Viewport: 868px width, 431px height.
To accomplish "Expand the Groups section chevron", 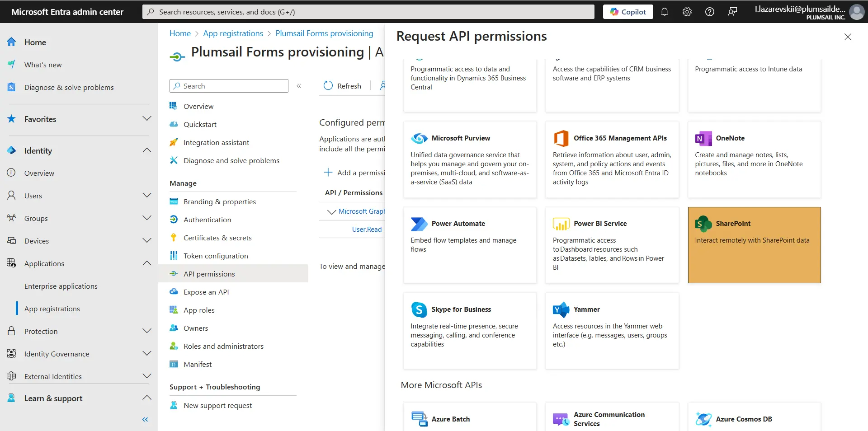I will (147, 218).
